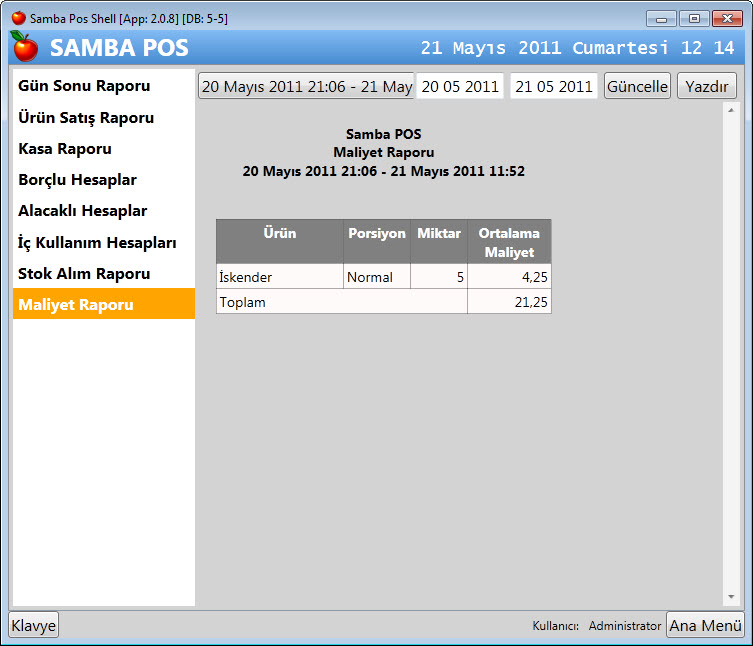
Task: View the Stok Alım Raporu
Action: (x=84, y=273)
